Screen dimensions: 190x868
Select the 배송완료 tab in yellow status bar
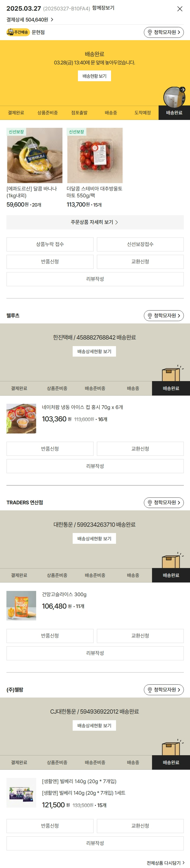tap(174, 112)
